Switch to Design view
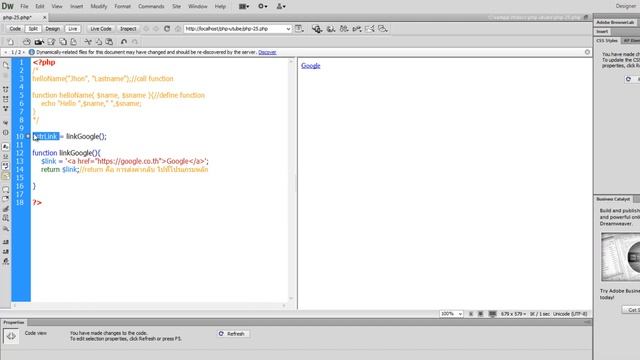 click(x=52, y=29)
